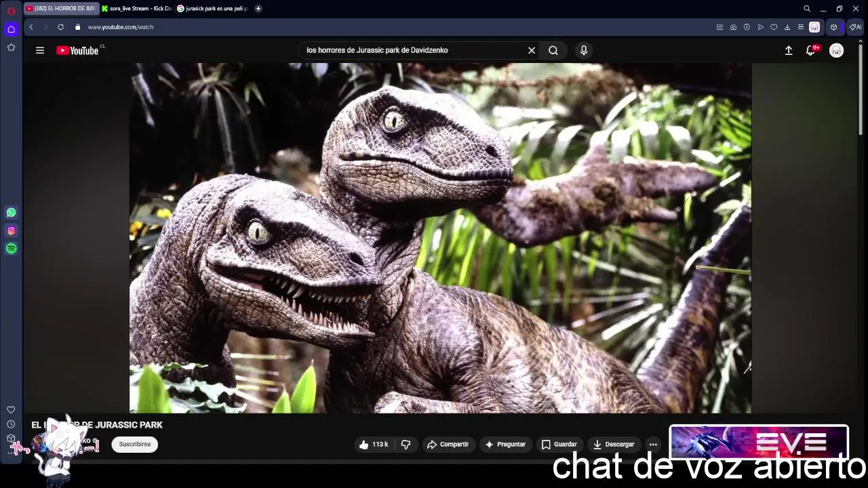Like the video with 113 k likes

pos(374,445)
